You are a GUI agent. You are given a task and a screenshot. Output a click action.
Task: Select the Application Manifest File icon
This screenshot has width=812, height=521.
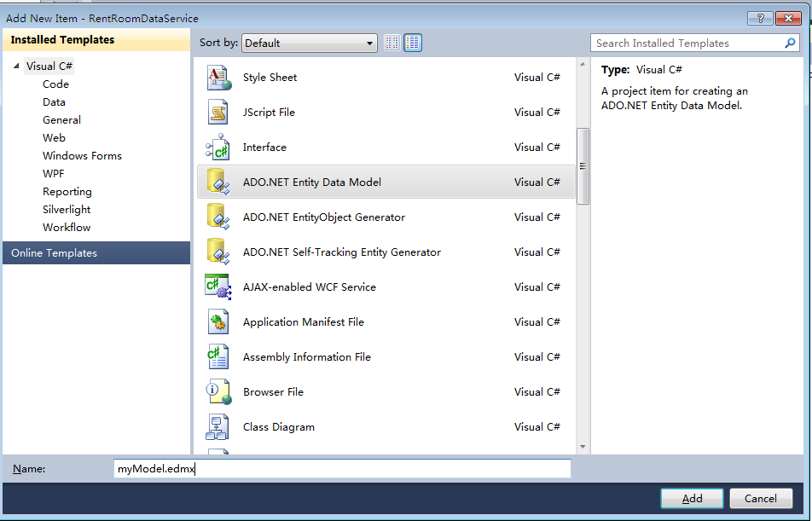pyautogui.click(x=218, y=322)
